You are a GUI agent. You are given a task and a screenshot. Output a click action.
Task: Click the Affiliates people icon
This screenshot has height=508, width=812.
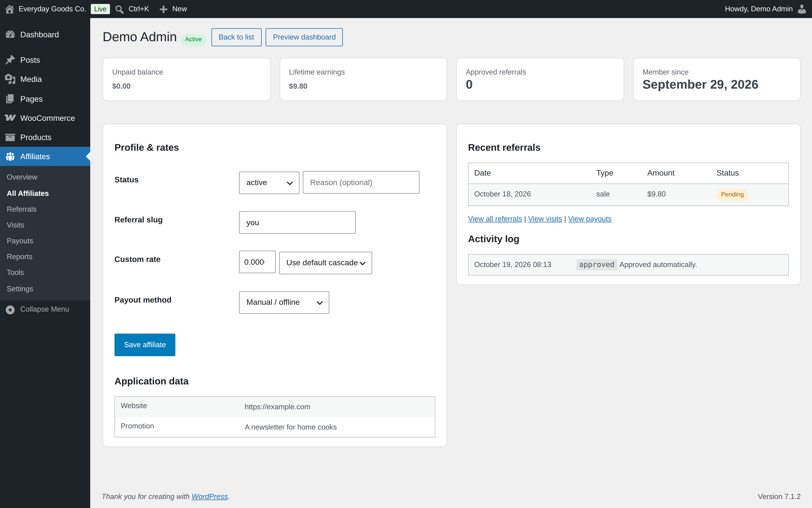point(10,157)
